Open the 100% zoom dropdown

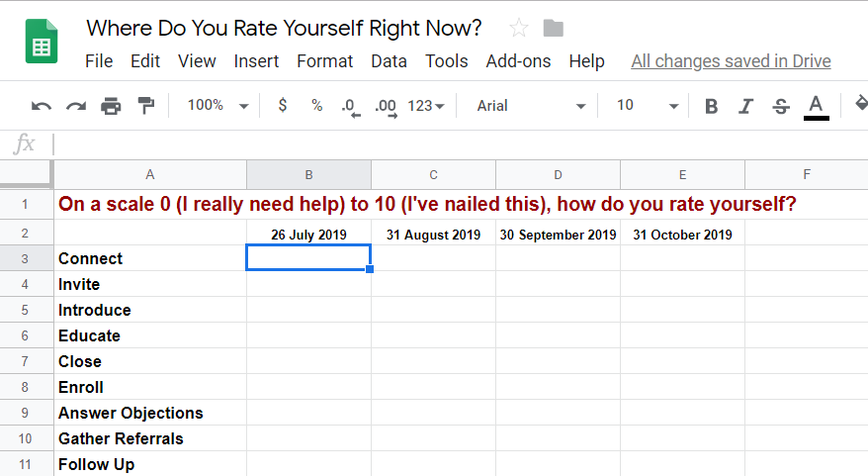click(217, 106)
